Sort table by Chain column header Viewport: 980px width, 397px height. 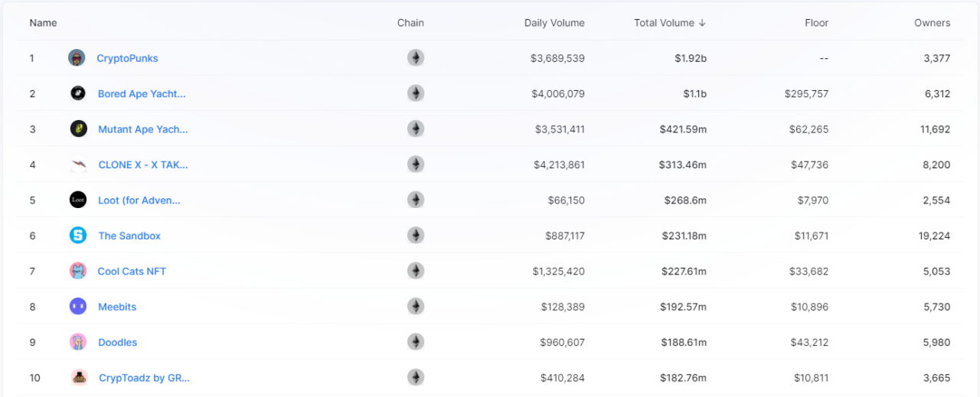click(x=410, y=23)
